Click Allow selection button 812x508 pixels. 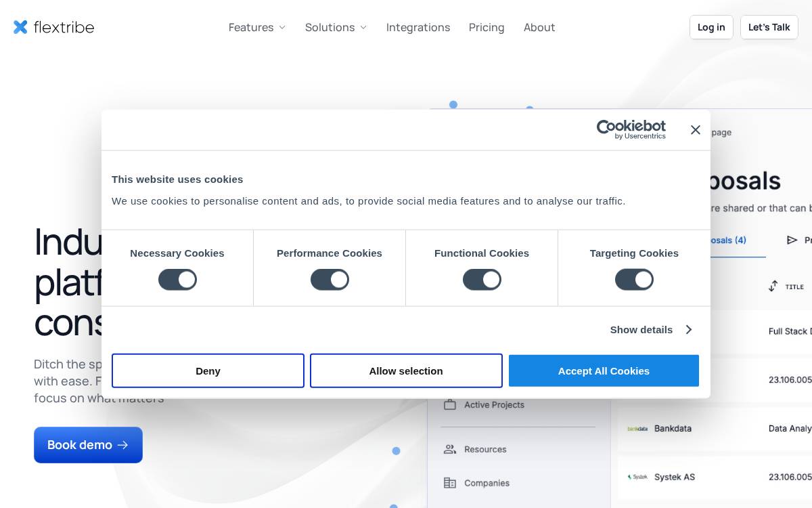406,371
